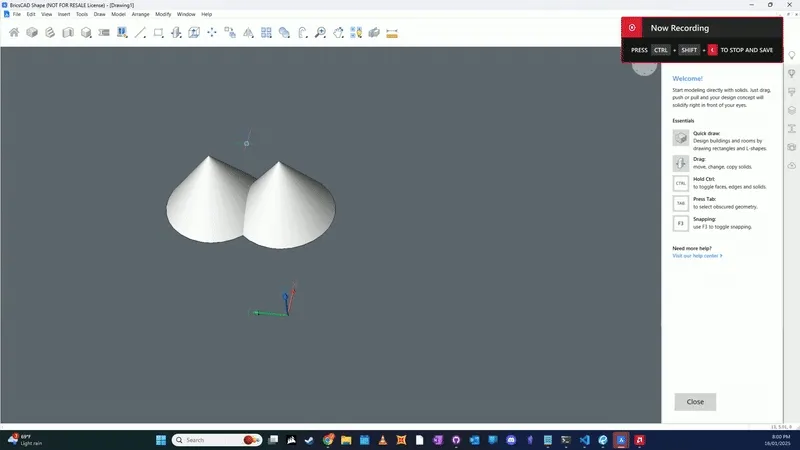Click the red stop recording button

(632, 28)
